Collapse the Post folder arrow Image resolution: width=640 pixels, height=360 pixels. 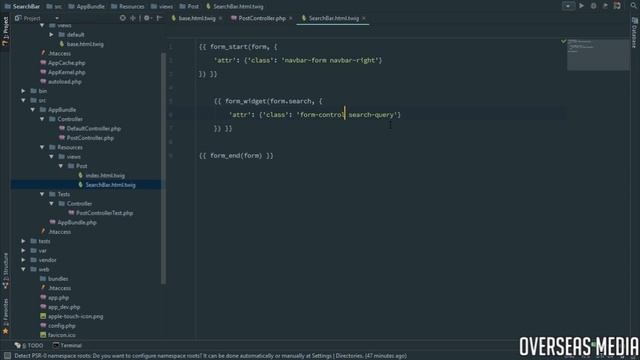(x=61, y=166)
